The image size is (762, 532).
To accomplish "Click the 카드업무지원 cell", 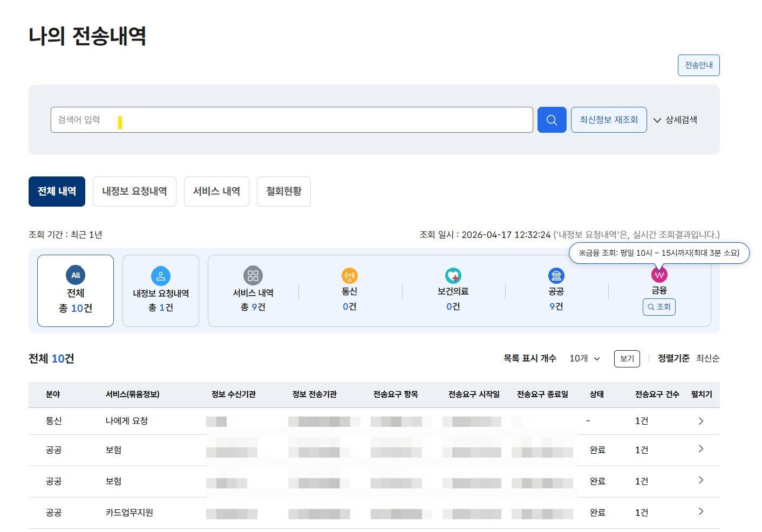I will click(x=129, y=513).
